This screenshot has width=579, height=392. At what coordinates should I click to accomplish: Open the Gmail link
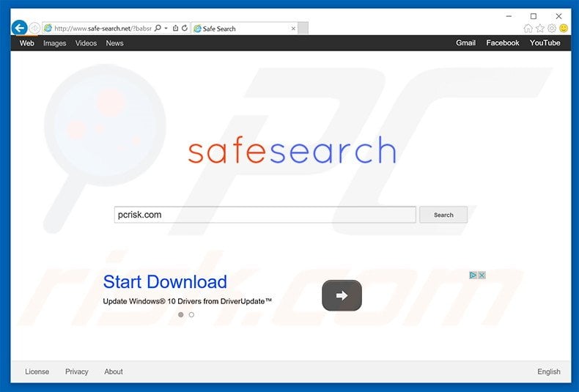coord(465,42)
